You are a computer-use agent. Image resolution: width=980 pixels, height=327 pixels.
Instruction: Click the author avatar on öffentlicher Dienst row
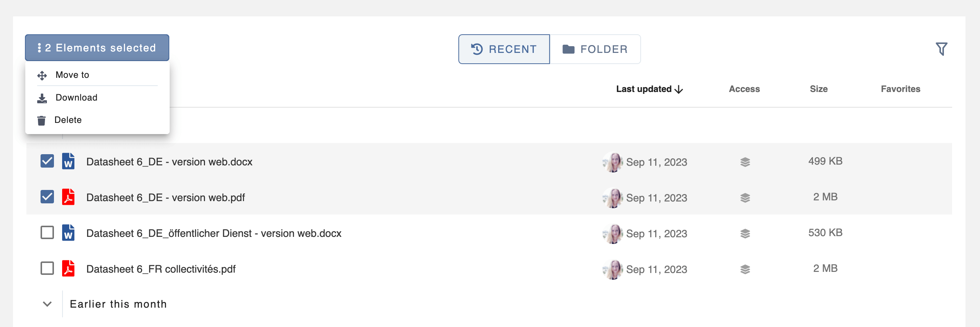tap(612, 234)
